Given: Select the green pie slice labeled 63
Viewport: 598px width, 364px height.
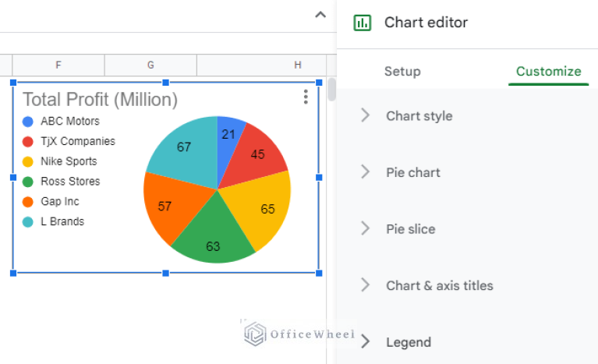Looking at the screenshot, I should pyautogui.click(x=213, y=246).
